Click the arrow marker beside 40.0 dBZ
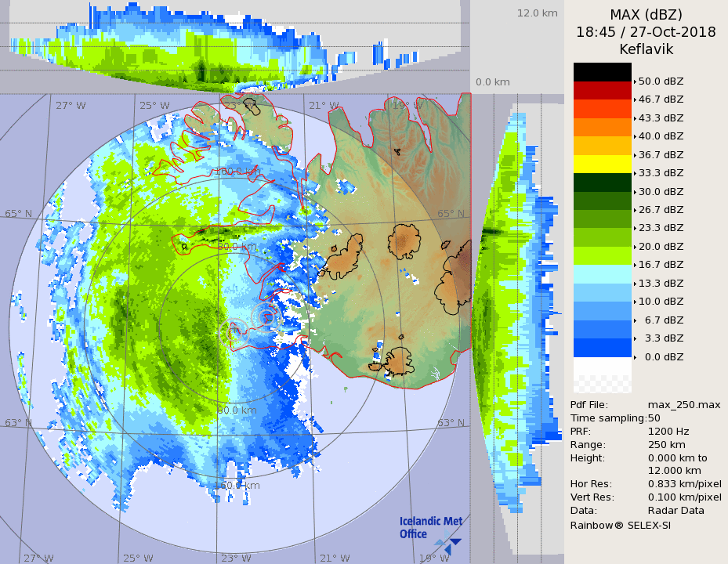The width and height of the screenshot is (728, 564). coord(635,136)
